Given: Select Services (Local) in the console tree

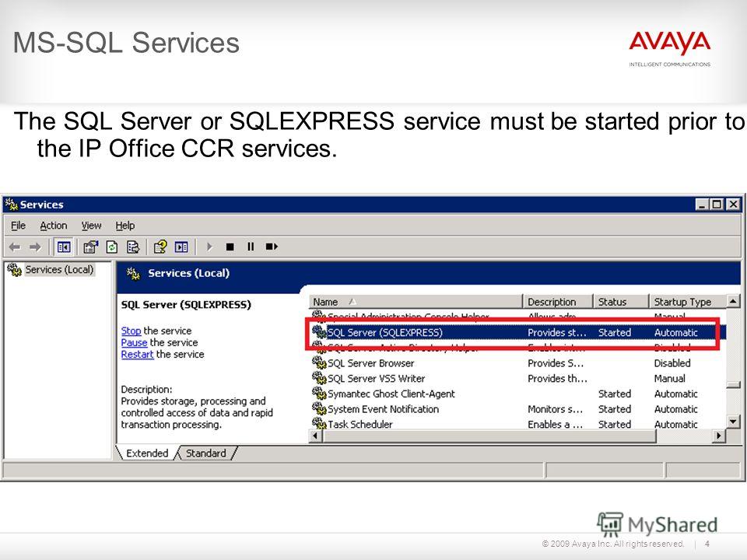Looking at the screenshot, I should click(60, 270).
